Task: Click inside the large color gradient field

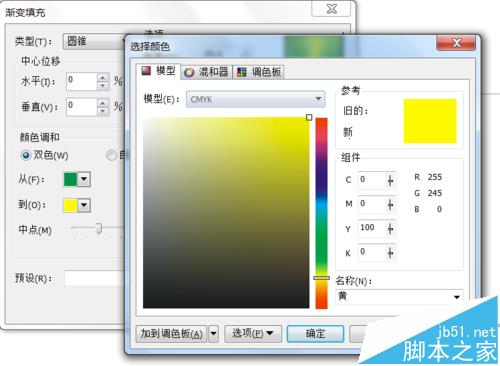Action: click(x=226, y=212)
